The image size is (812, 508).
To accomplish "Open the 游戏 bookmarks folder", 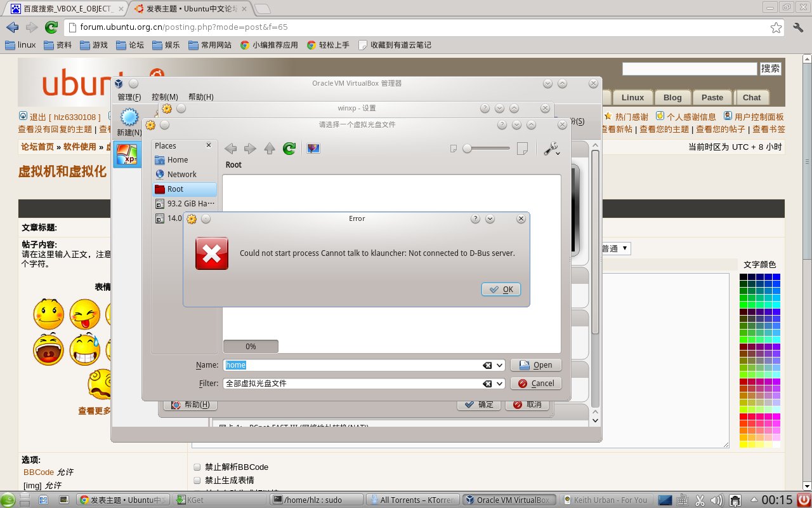I will point(94,45).
